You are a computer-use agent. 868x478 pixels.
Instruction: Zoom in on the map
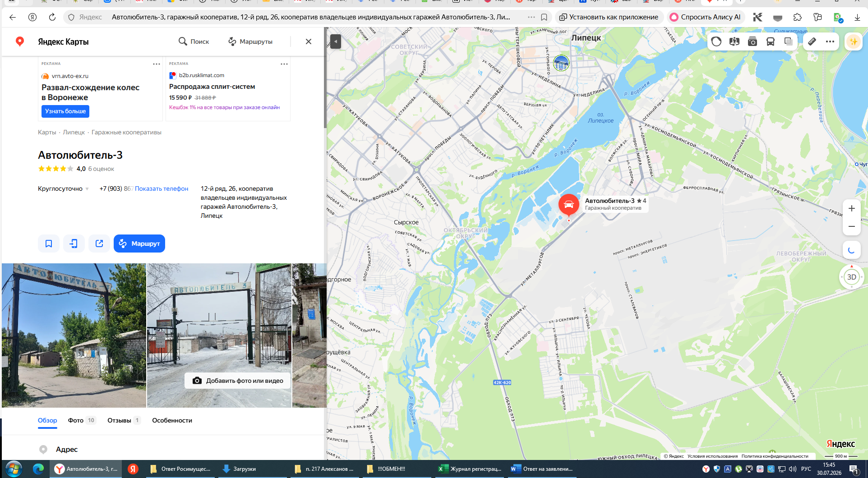coord(852,208)
